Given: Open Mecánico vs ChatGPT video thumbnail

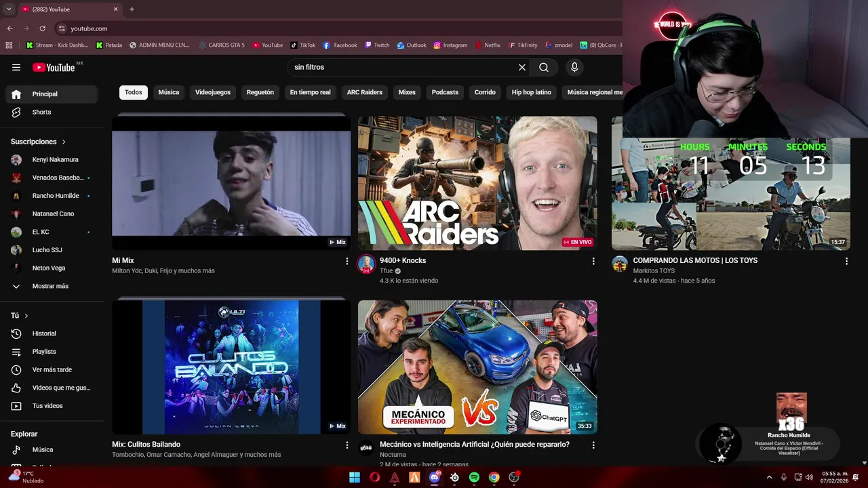Looking at the screenshot, I should (x=477, y=367).
